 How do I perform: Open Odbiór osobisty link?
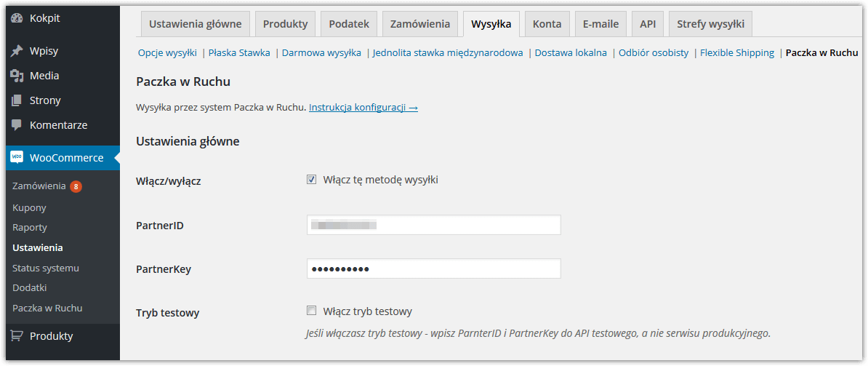pos(654,53)
